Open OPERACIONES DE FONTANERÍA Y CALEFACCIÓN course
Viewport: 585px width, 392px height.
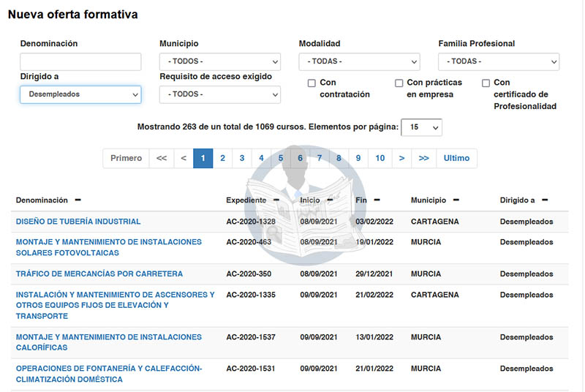coord(109,374)
